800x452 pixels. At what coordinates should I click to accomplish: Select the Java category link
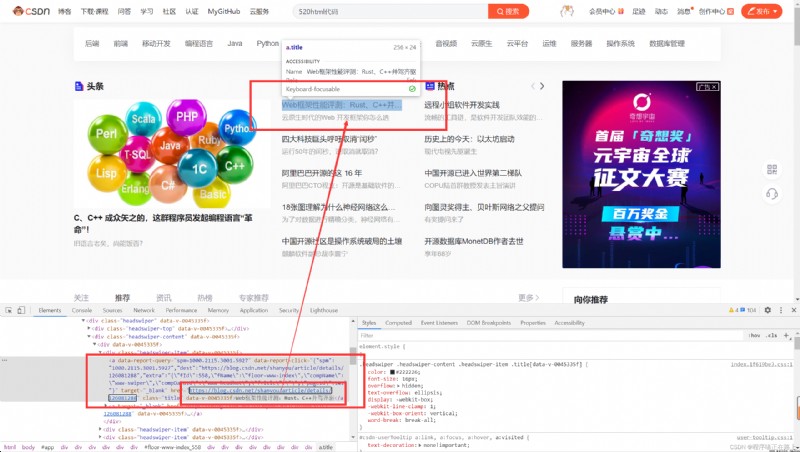click(x=235, y=43)
